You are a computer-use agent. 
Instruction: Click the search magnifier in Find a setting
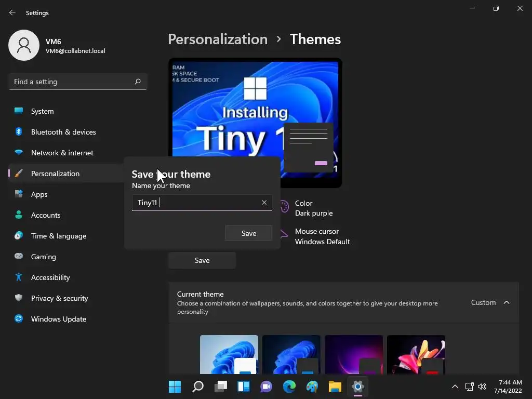[x=137, y=82]
